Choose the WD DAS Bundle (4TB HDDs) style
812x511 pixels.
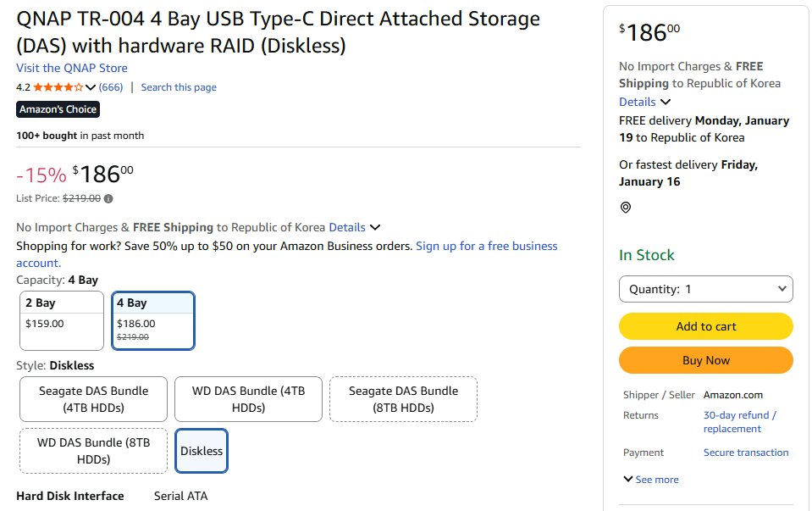(248, 399)
